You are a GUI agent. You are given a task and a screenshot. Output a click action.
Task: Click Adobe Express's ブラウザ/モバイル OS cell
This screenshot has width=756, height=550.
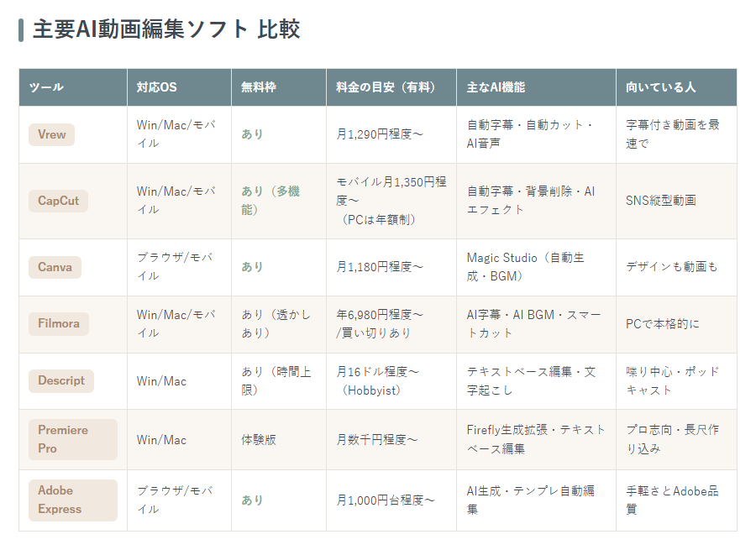click(180, 500)
